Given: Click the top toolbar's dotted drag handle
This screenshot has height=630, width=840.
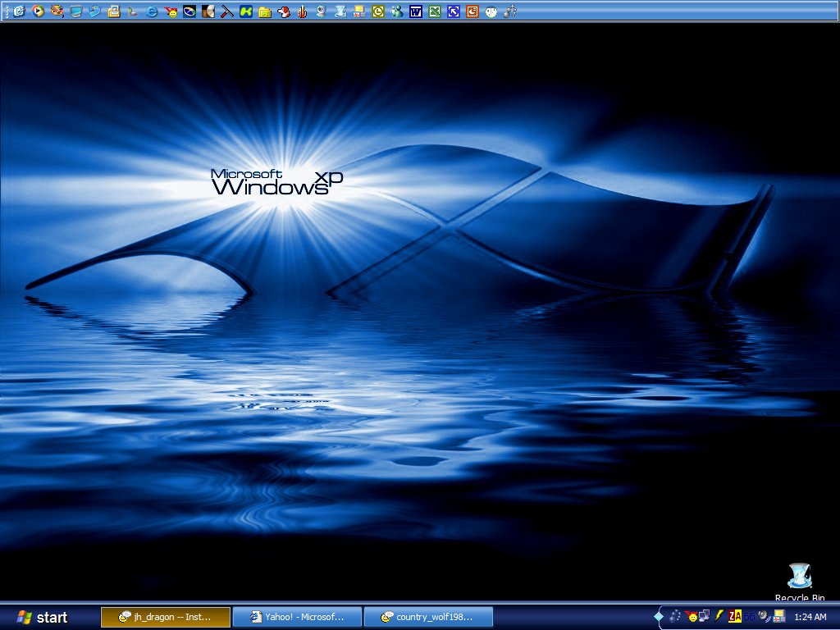Looking at the screenshot, I should 7,11.
